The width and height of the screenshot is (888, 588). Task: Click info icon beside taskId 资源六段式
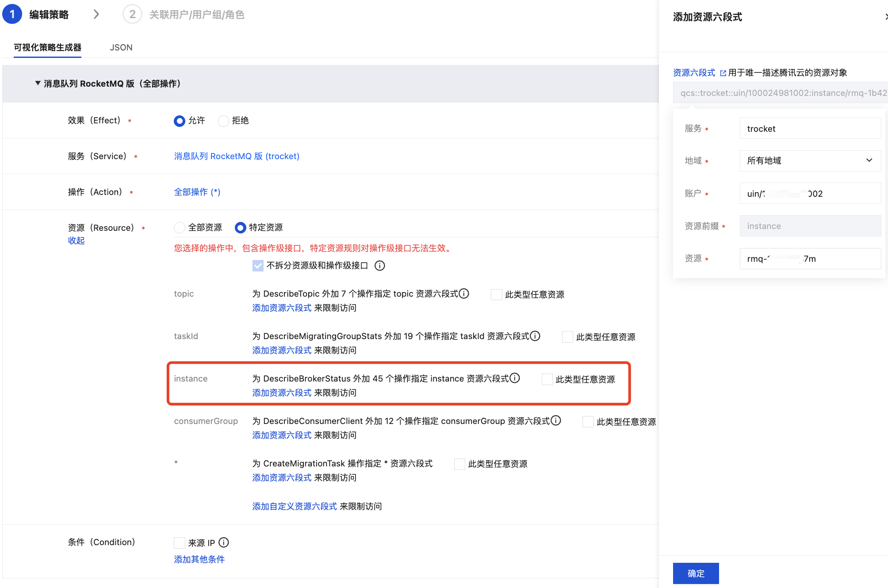pyautogui.click(x=535, y=336)
